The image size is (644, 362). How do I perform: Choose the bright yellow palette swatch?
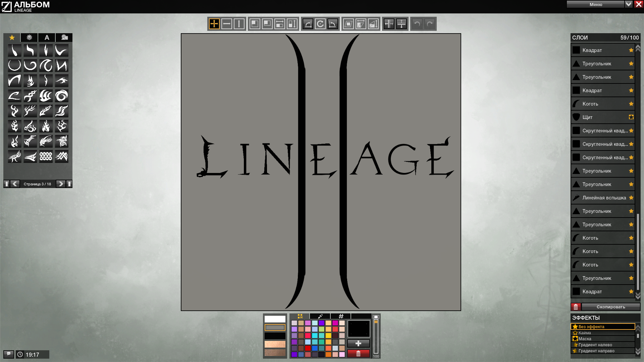(328, 336)
